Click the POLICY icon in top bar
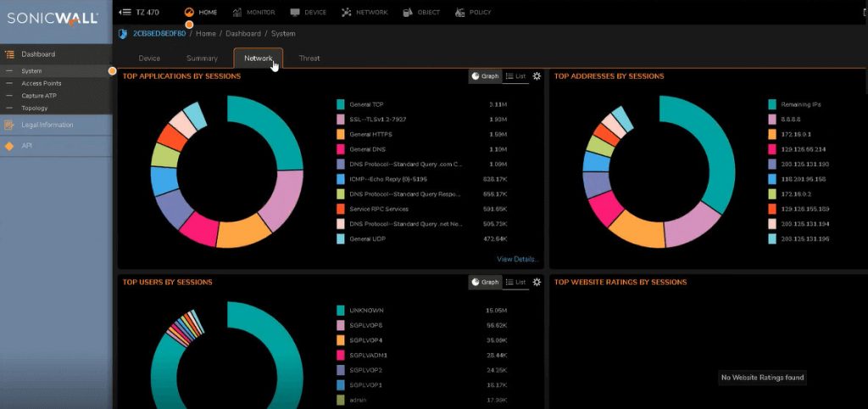This screenshot has width=868, height=409. [460, 12]
